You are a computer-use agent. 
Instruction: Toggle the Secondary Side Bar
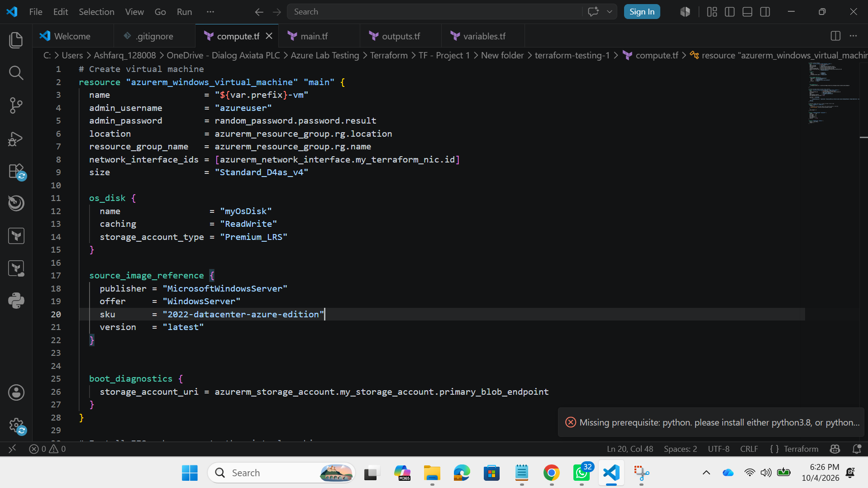pos(765,12)
